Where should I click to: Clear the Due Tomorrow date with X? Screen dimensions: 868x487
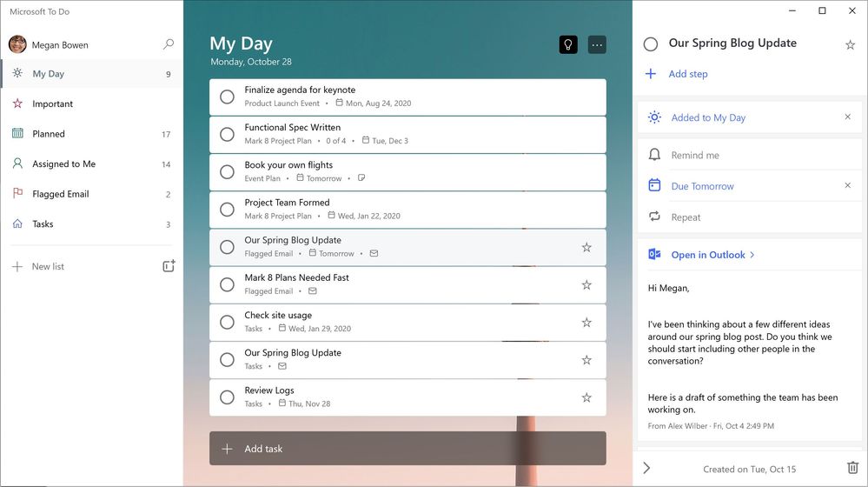tap(847, 185)
